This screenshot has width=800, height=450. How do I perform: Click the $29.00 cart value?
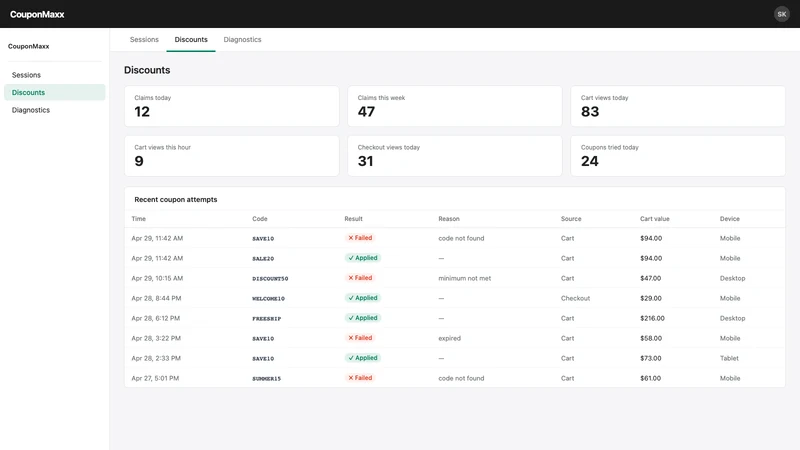(651, 298)
